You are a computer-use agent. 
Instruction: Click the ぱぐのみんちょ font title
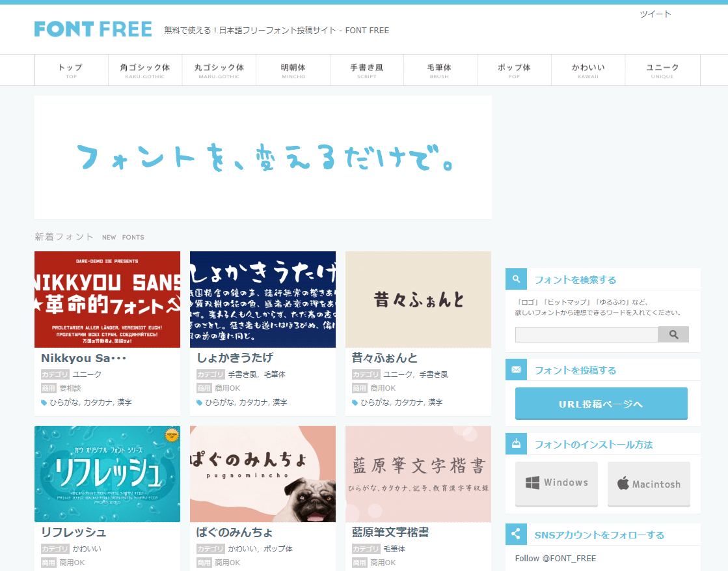tap(234, 532)
